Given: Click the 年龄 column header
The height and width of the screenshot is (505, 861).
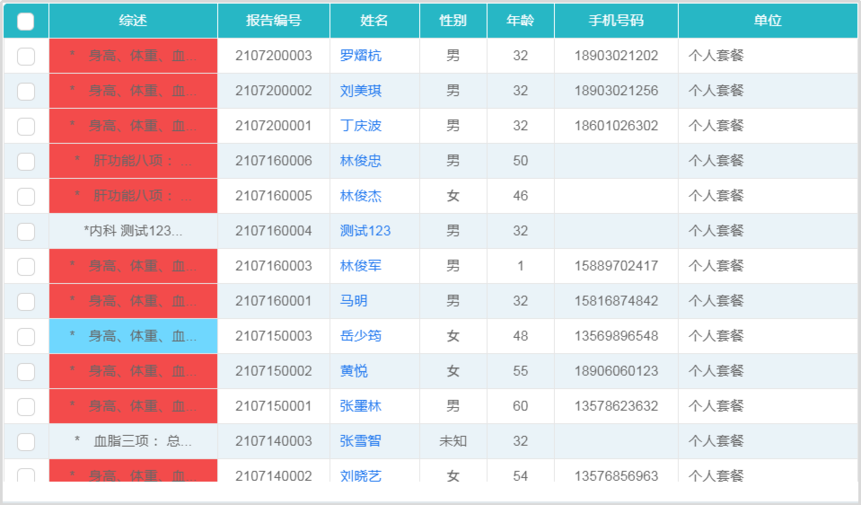Looking at the screenshot, I should coord(521,21).
